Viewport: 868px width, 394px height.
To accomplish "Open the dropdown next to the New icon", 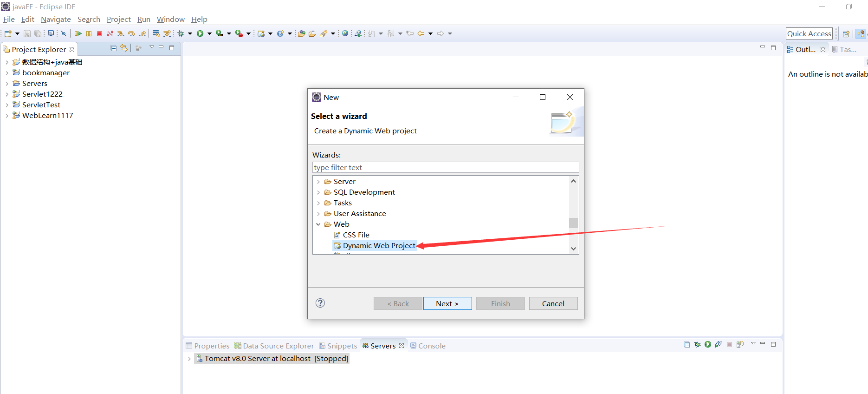I will [x=17, y=33].
